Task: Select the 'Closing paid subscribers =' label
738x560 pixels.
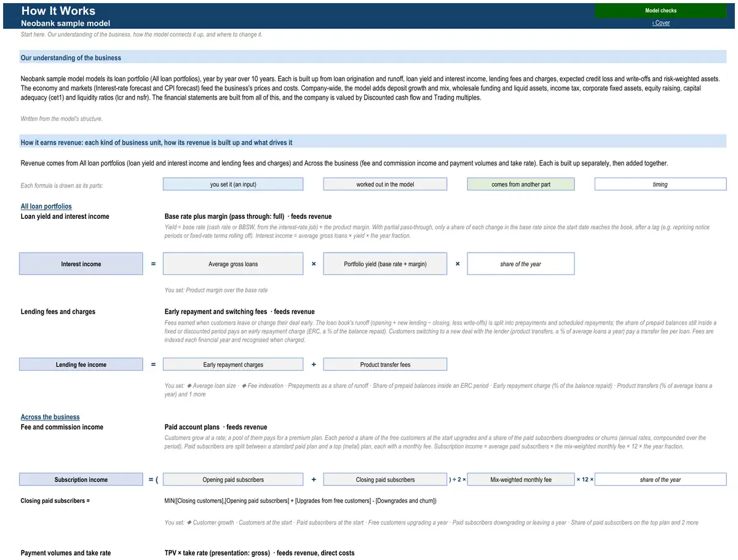Action: pyautogui.click(x=55, y=500)
